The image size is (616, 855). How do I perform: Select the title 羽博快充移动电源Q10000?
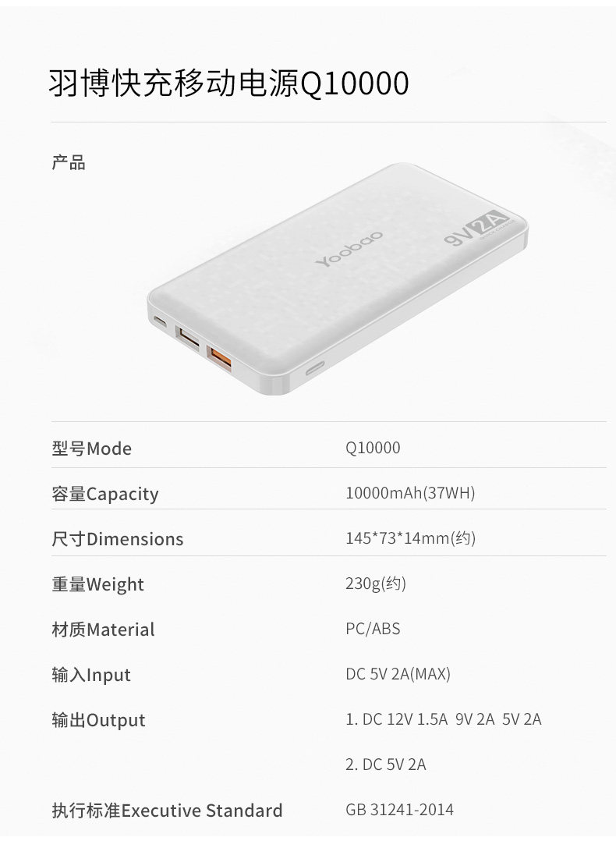coord(229,84)
